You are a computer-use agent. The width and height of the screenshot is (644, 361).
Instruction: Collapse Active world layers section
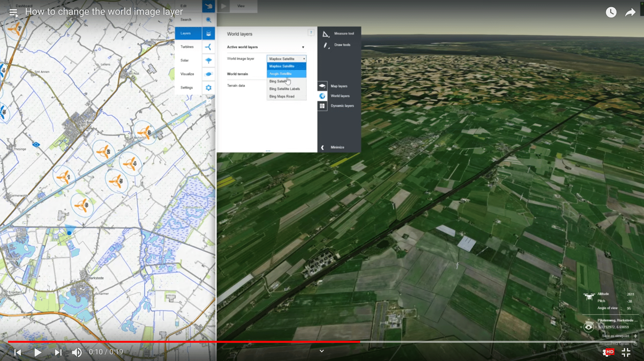pos(303,47)
